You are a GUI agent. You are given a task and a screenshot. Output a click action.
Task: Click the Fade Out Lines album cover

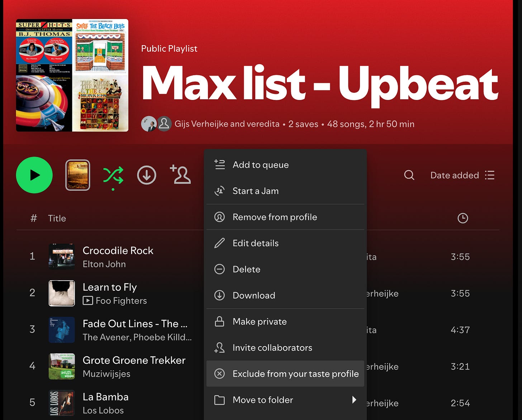pos(62,330)
